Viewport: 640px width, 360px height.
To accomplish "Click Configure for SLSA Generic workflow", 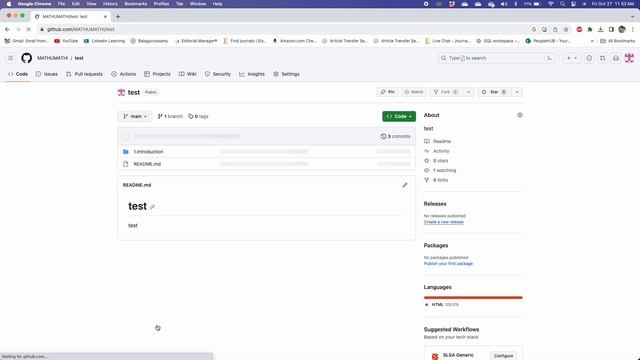I will coord(503,356).
